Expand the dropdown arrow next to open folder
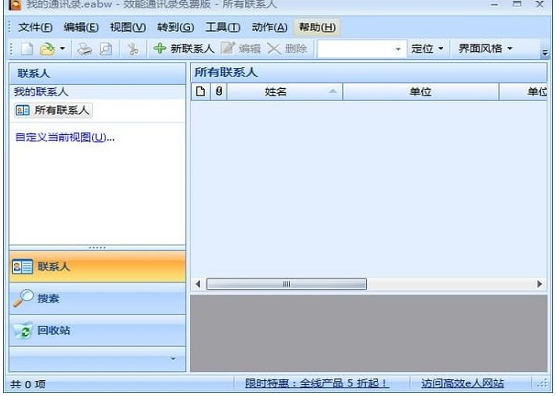Screen dimensions: 556x396 point(62,49)
